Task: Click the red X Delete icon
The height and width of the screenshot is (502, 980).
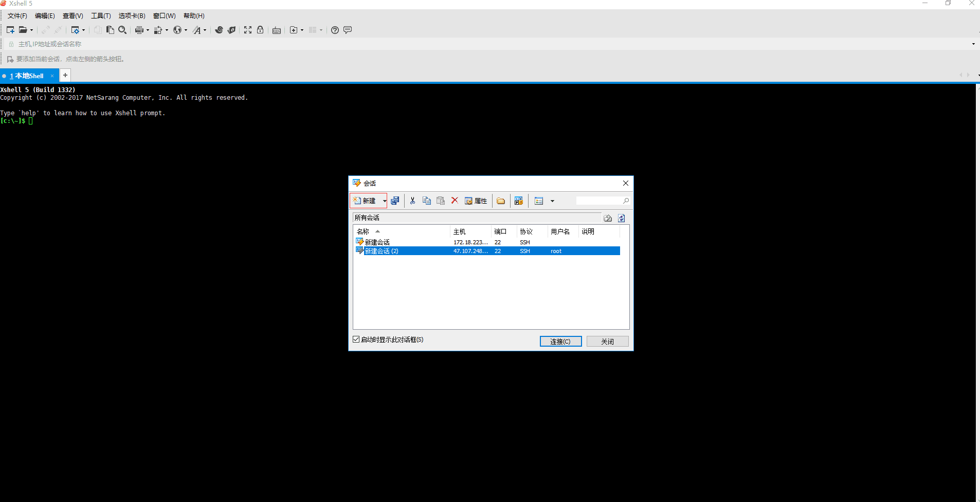Action: click(455, 201)
